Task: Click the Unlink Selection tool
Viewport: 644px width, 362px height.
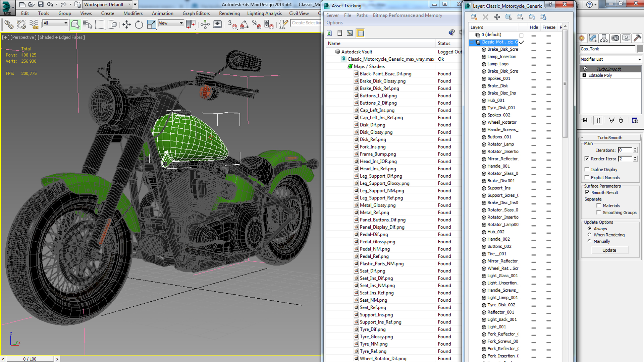Action: point(21,24)
